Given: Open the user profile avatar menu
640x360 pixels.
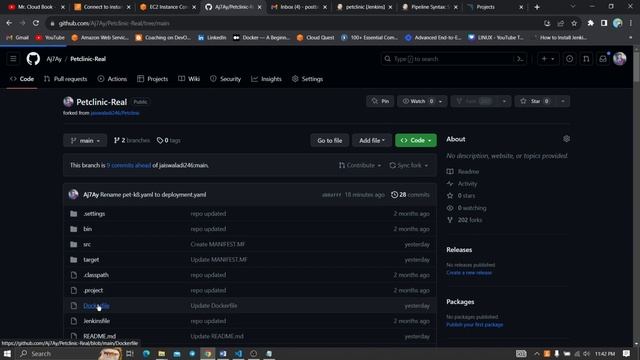Looking at the screenshot, I should pyautogui.click(x=620, y=59).
